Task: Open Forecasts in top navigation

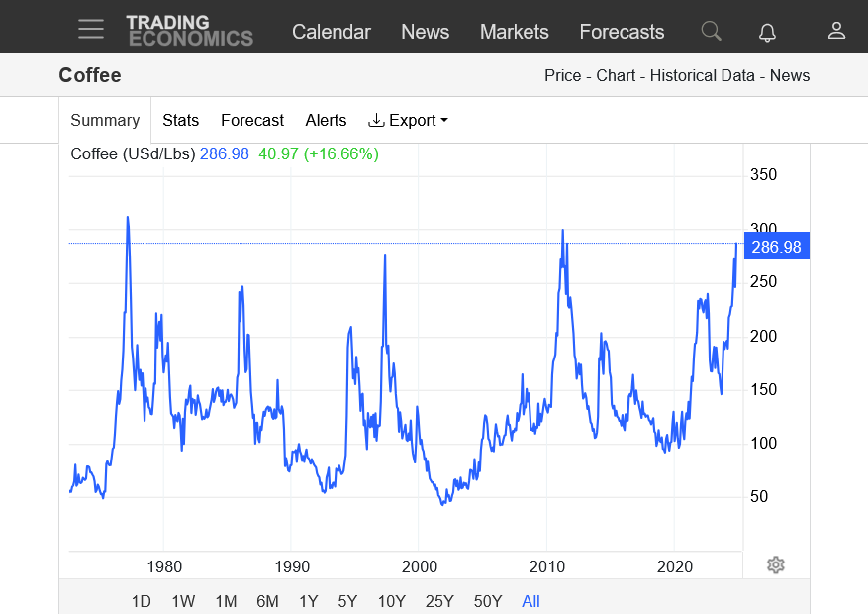Action: coord(622,32)
